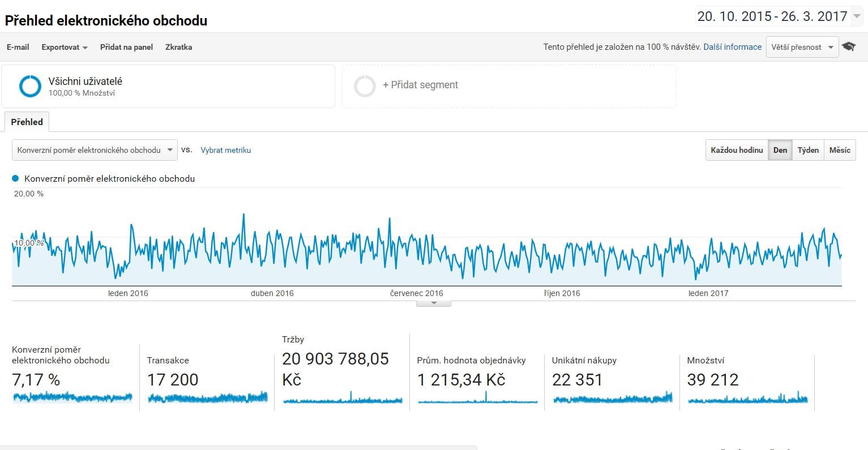Image resolution: width=868 pixels, height=450 pixels.
Task: Click the Další informace link
Action: [732, 47]
